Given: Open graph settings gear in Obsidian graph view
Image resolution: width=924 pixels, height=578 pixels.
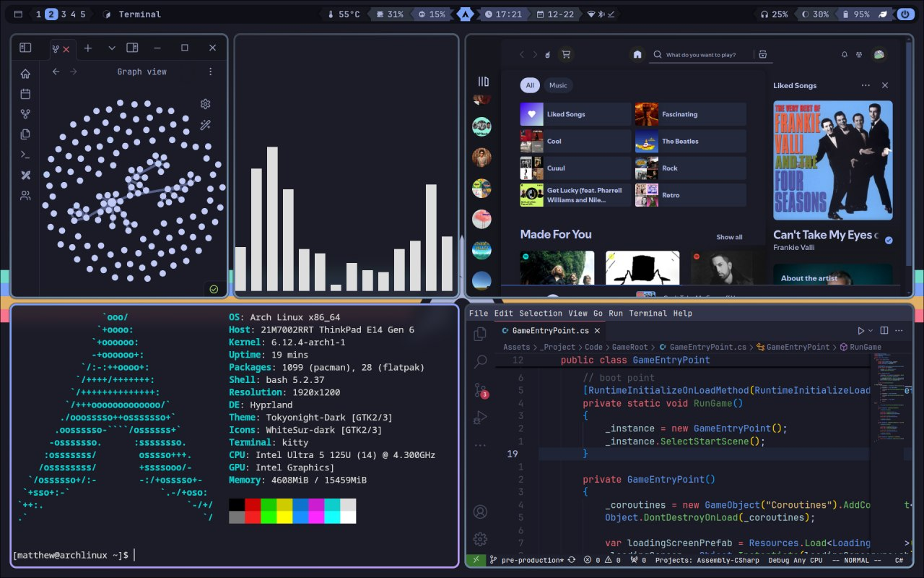Looking at the screenshot, I should coord(205,104).
